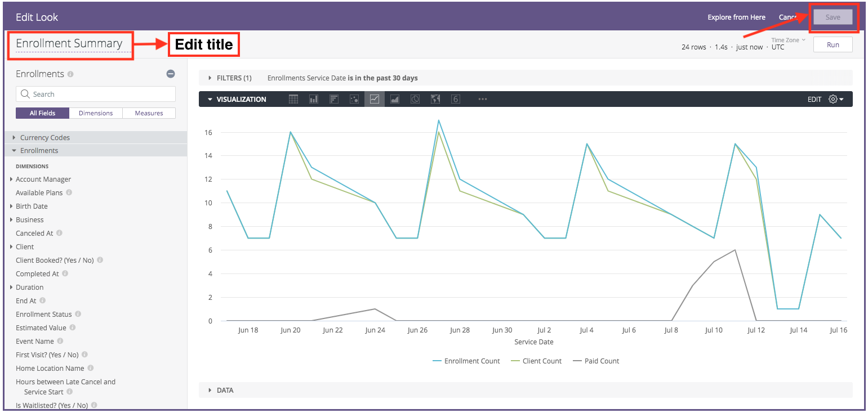Toggle Client Count series in legend

pyautogui.click(x=536, y=361)
